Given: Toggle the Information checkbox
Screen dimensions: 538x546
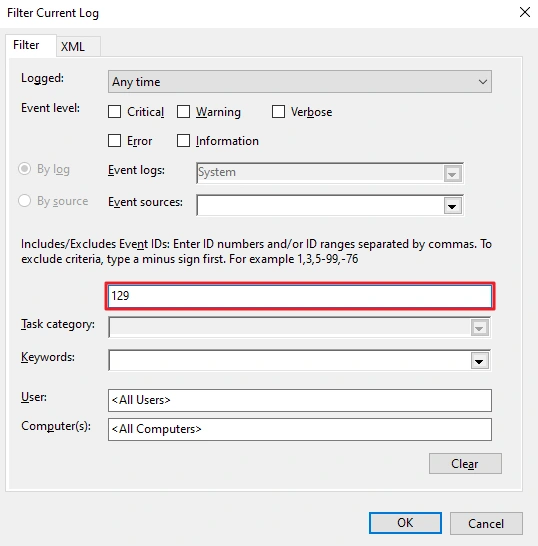Looking at the screenshot, I should [x=184, y=141].
